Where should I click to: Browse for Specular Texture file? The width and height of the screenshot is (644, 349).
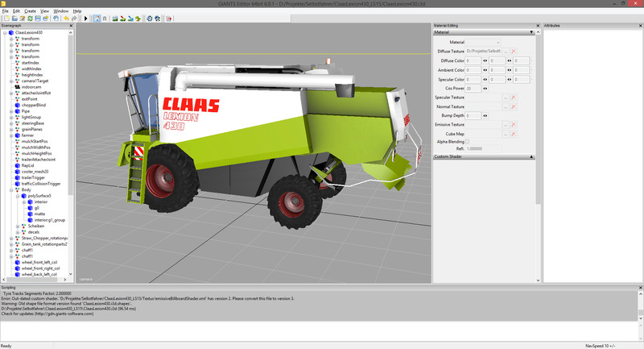[505, 98]
